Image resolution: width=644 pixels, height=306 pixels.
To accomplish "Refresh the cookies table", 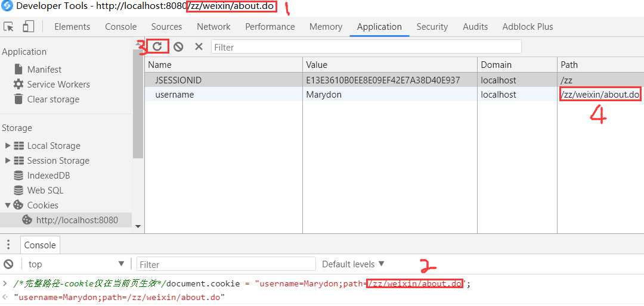I will [157, 47].
